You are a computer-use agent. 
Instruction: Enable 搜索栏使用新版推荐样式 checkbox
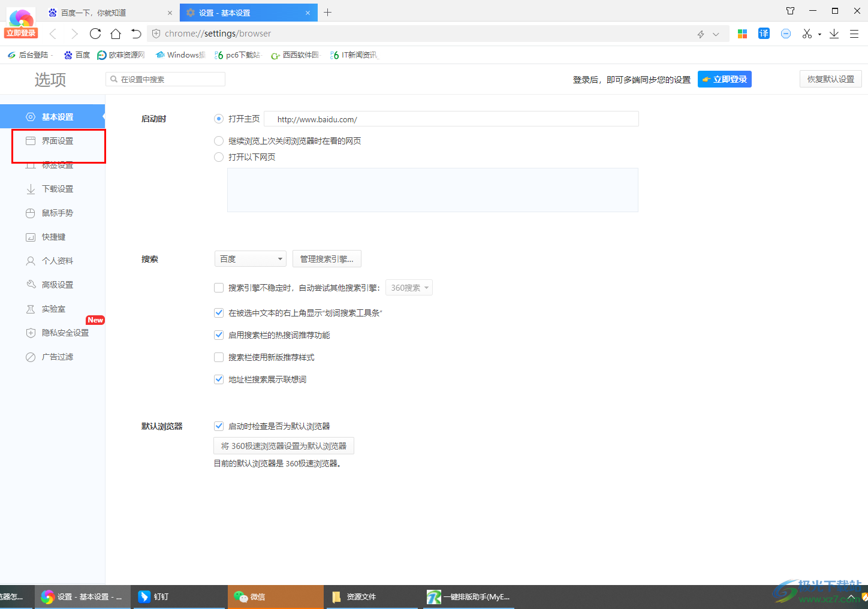pos(219,357)
